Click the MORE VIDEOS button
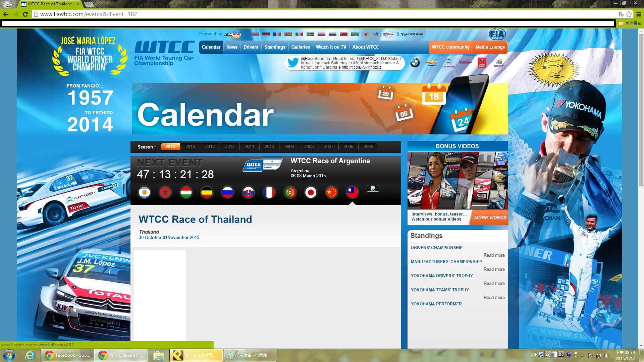 pos(490,218)
